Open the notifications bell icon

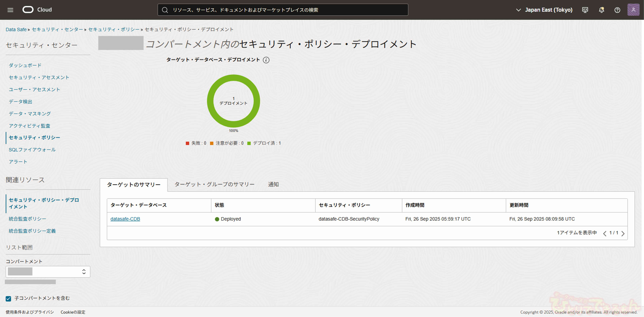coord(601,10)
